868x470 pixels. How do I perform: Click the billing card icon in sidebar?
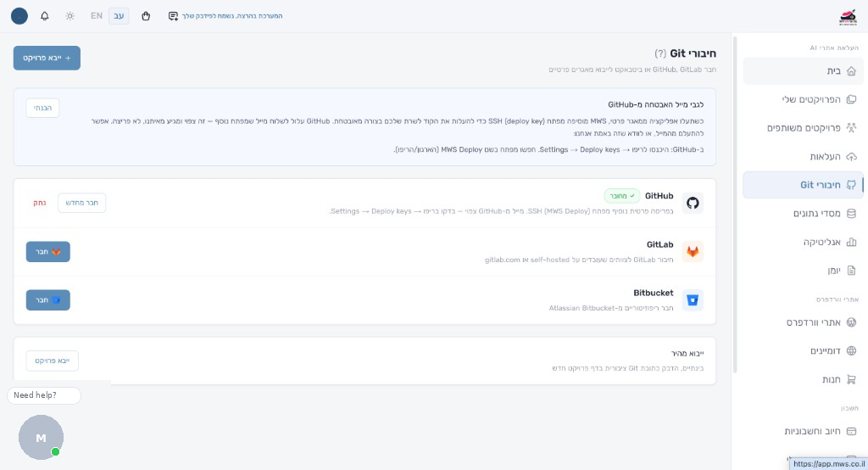pyautogui.click(x=851, y=431)
